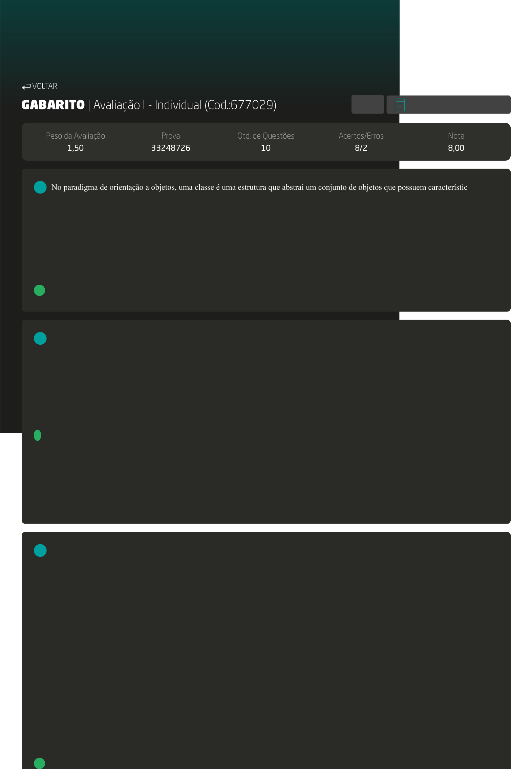Click the weight value '1,50'
Viewport: 532px width, 769px height.
(76, 148)
